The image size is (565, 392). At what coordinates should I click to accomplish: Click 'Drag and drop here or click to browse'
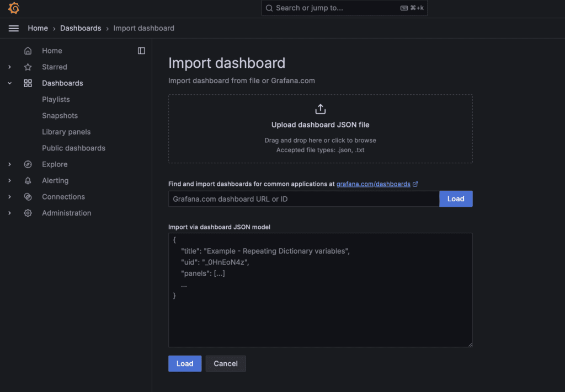tap(321, 141)
